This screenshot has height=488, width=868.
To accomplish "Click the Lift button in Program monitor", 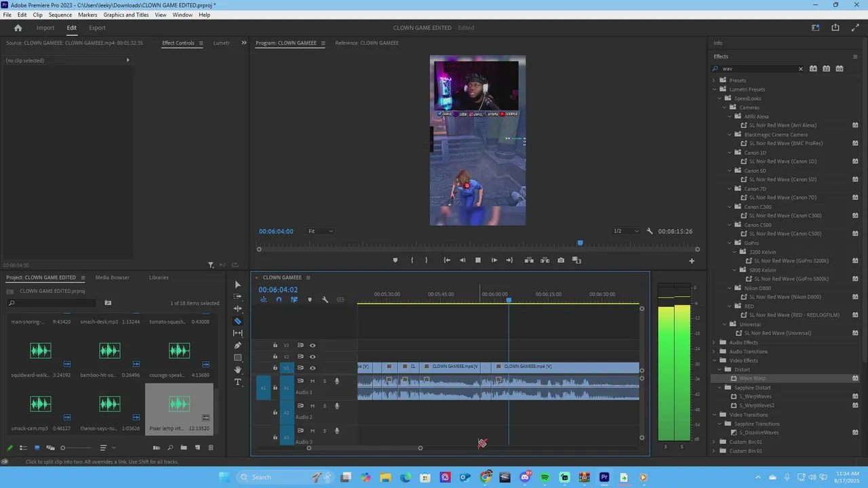I will click(529, 260).
